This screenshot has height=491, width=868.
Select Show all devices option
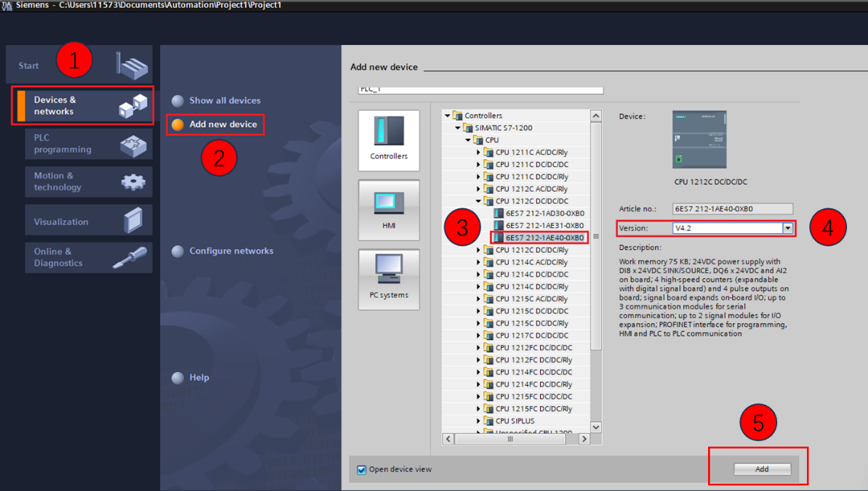[x=216, y=101]
